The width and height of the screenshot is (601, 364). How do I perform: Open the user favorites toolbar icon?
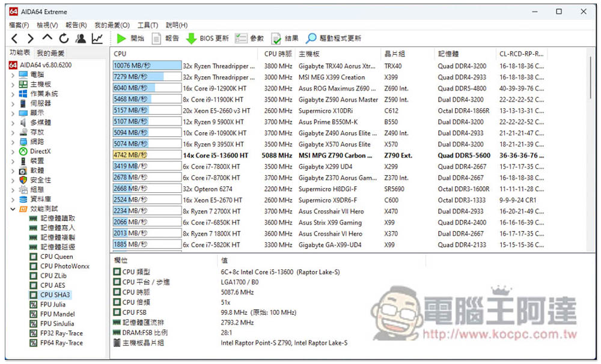coord(81,38)
